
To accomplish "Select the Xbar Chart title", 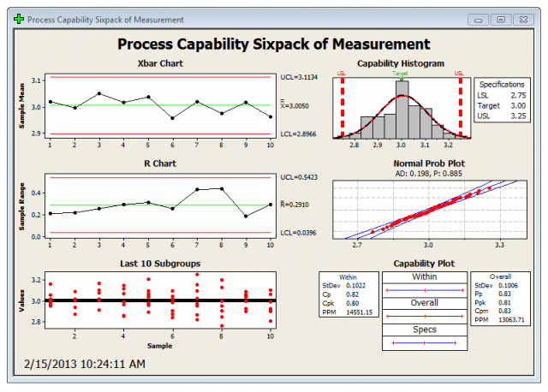I will pyautogui.click(x=158, y=63).
